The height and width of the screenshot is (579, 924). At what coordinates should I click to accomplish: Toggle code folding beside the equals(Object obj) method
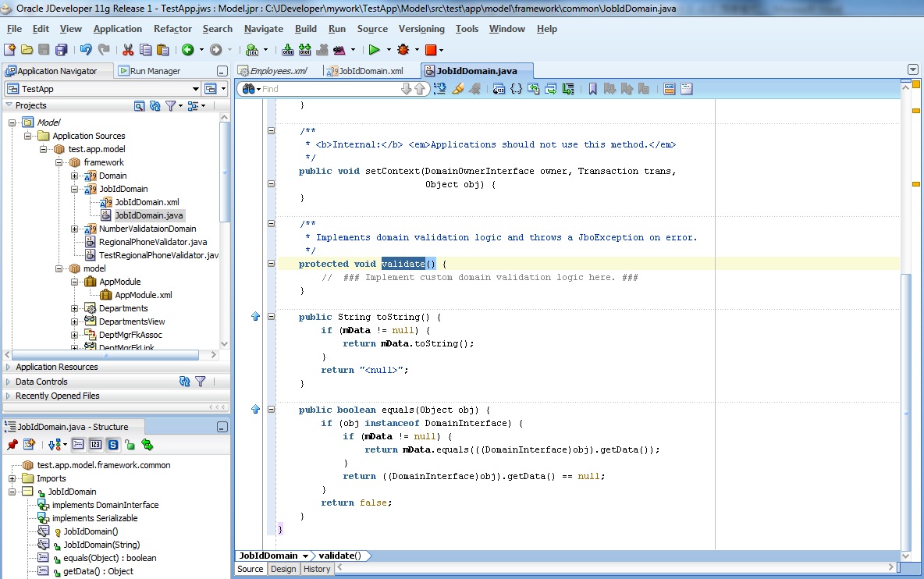coord(271,409)
